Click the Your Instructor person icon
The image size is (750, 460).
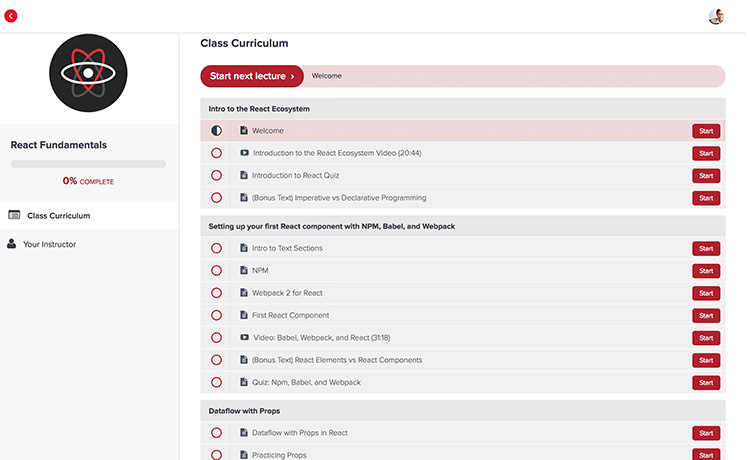13,244
